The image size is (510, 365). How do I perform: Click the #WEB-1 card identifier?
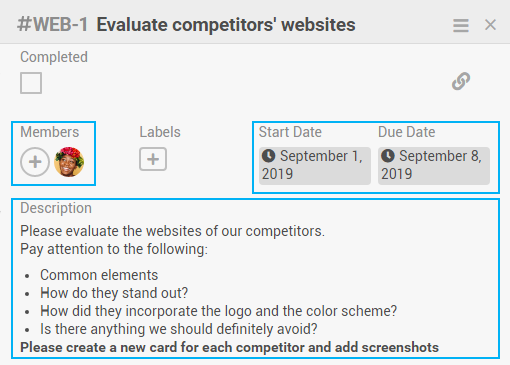[53, 25]
